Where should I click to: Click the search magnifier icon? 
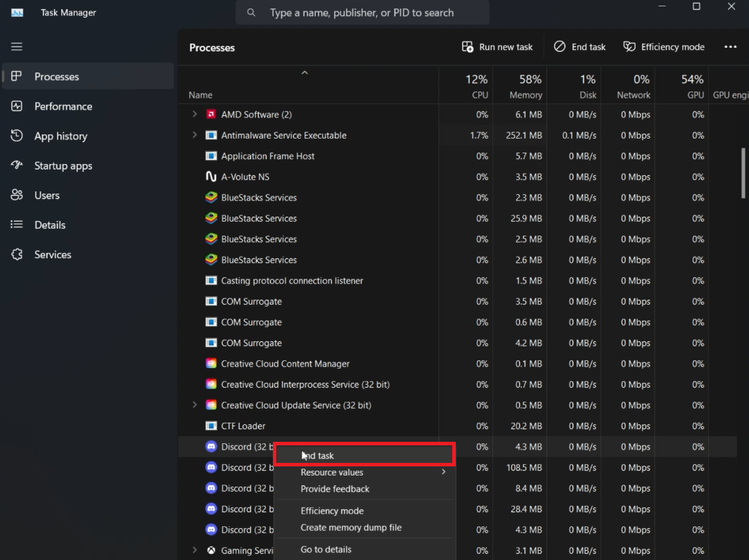[x=251, y=12]
